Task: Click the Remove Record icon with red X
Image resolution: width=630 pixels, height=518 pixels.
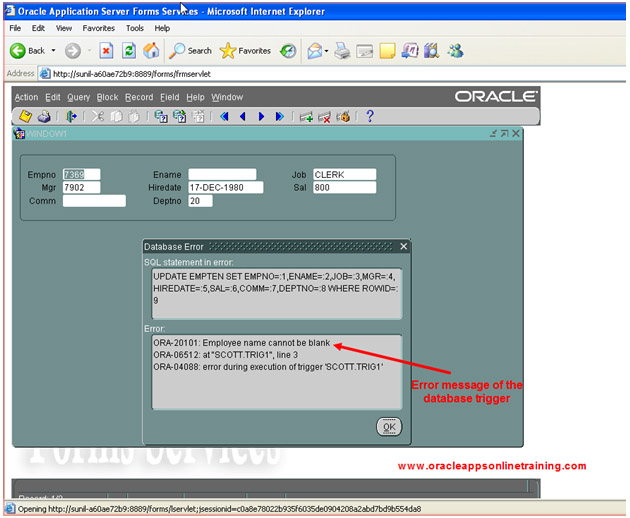Action: pos(324,117)
